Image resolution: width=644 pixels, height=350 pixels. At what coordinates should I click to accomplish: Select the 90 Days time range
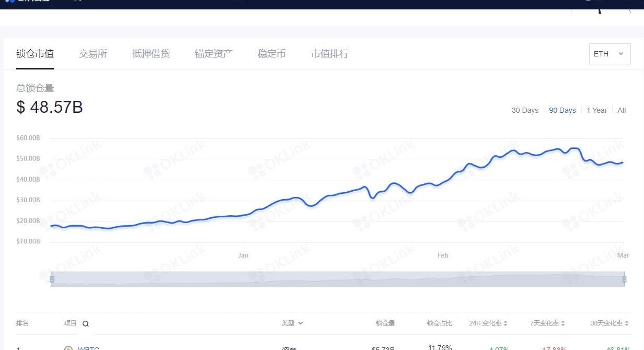(562, 110)
